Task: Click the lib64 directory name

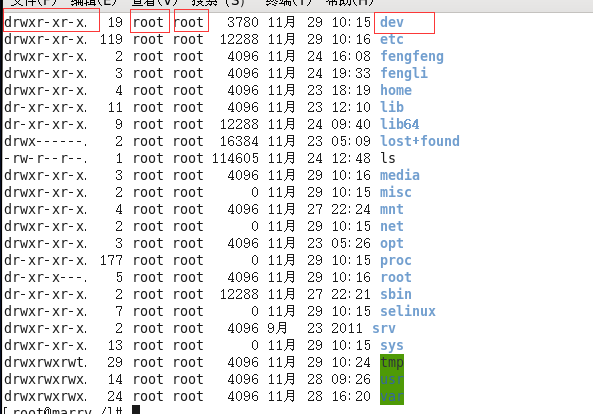Action: click(x=400, y=124)
